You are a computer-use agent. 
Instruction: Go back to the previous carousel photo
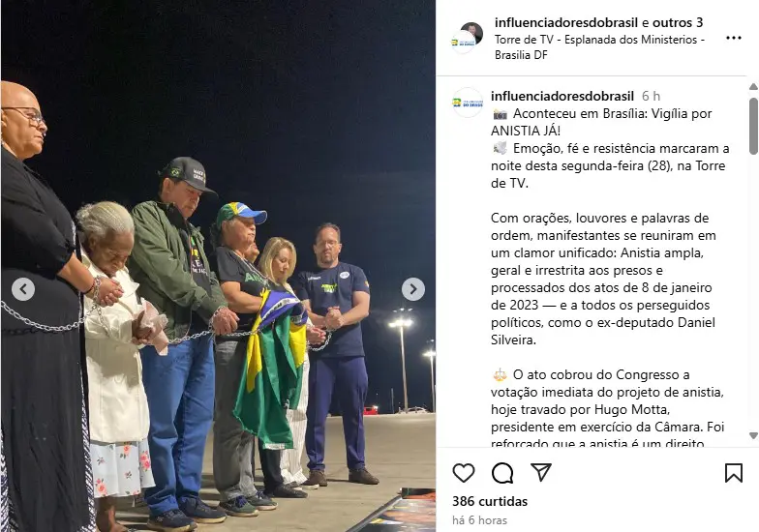pos(23,289)
